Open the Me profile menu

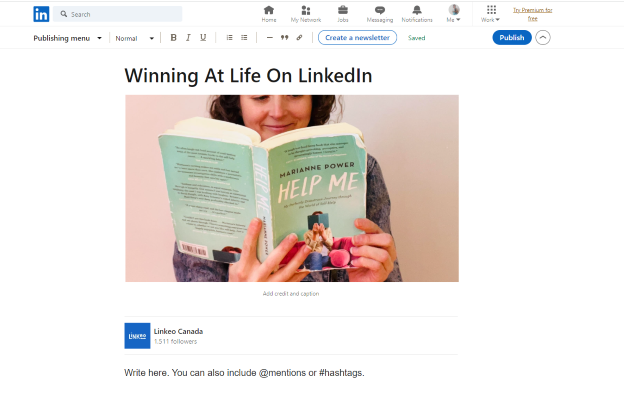coord(454,14)
